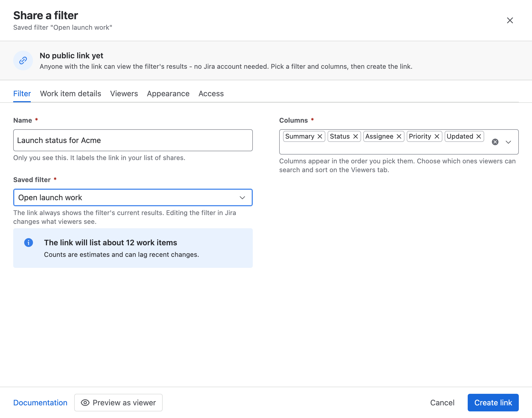Screen dimensions: 532x418
Task: Open the Work item details tab
Action: pyautogui.click(x=71, y=94)
